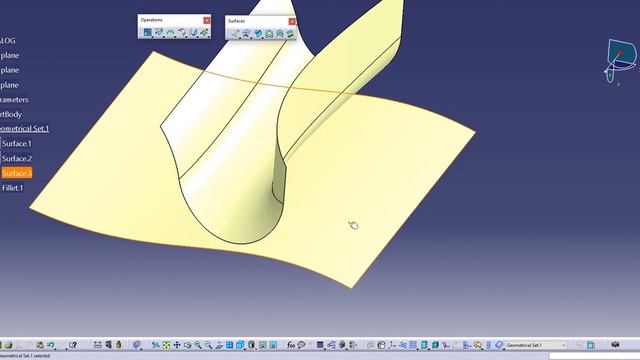Viewport: 640px width, 360px height.
Task: Click the measure between icon near tree tools
Action: tap(97, 345)
